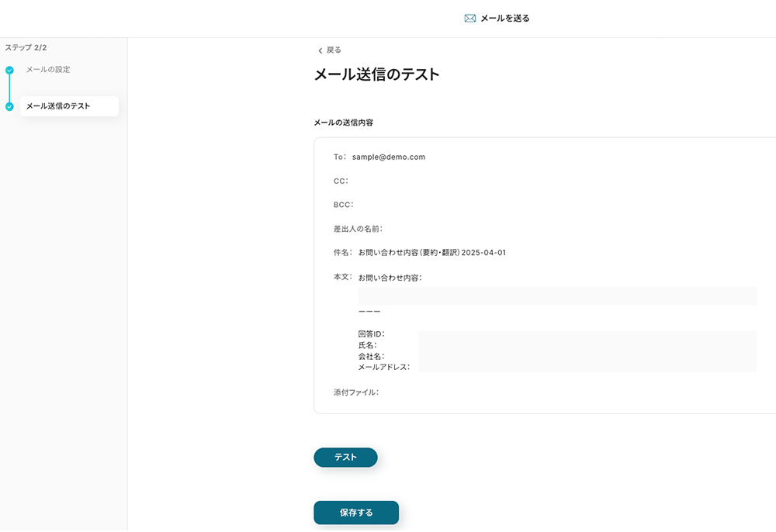Screen dimensions: 776x532
Task: Click the To: field label
Action: (340, 157)
